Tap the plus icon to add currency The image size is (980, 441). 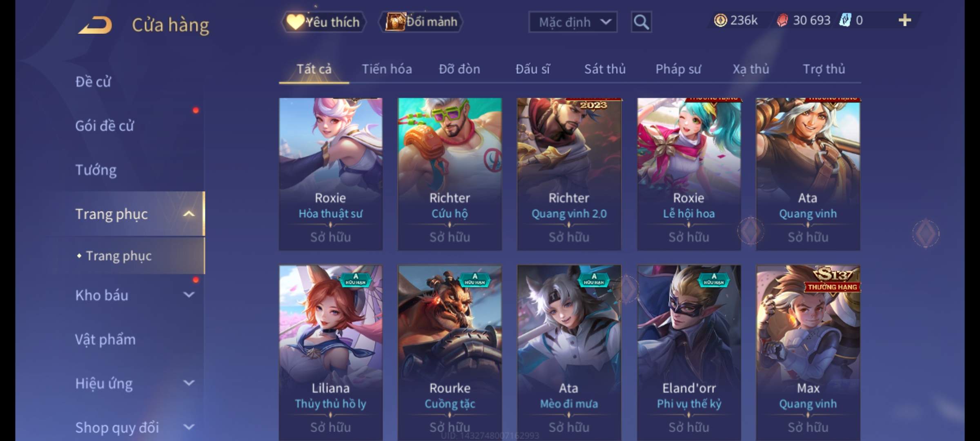pyautogui.click(x=905, y=20)
